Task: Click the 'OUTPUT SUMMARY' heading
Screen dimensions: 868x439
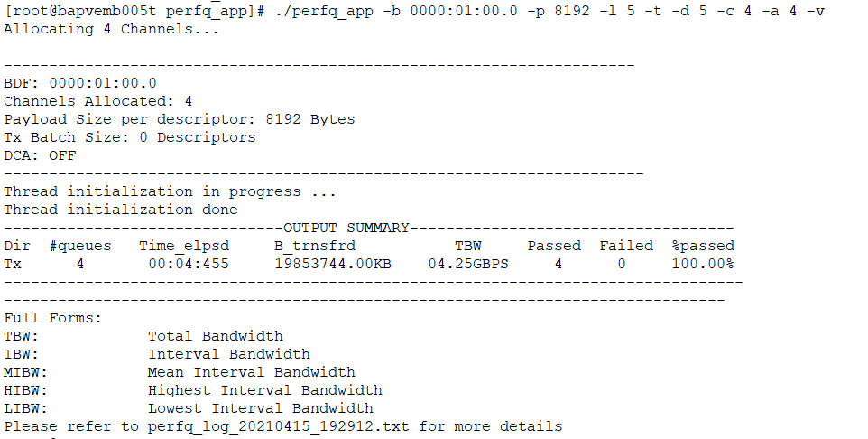Action: pyautogui.click(x=346, y=228)
